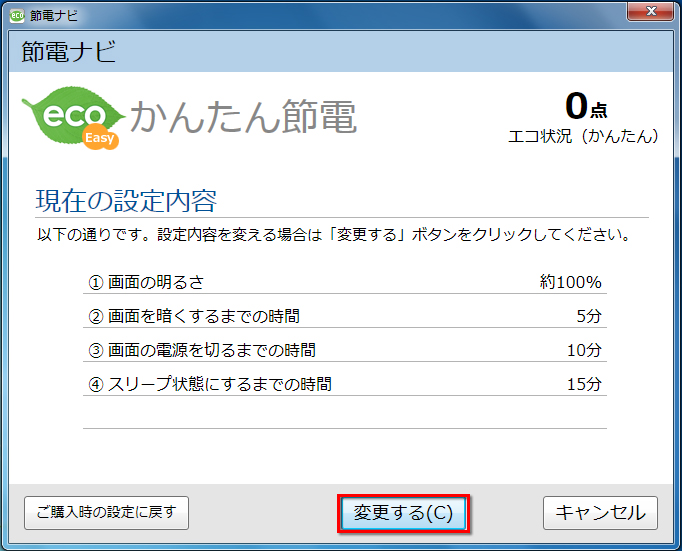Click the かんたん節電 title text

coord(244,117)
